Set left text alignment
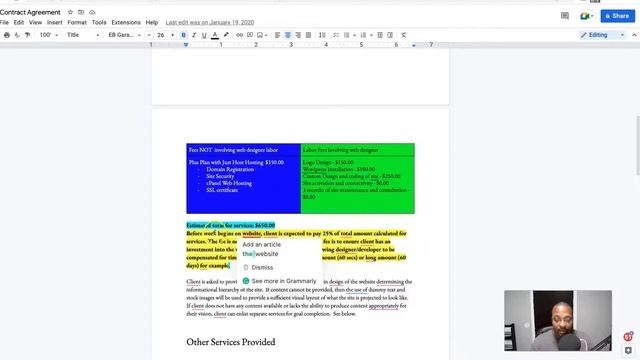This screenshot has height=360, width=640. pyautogui.click(x=278, y=35)
